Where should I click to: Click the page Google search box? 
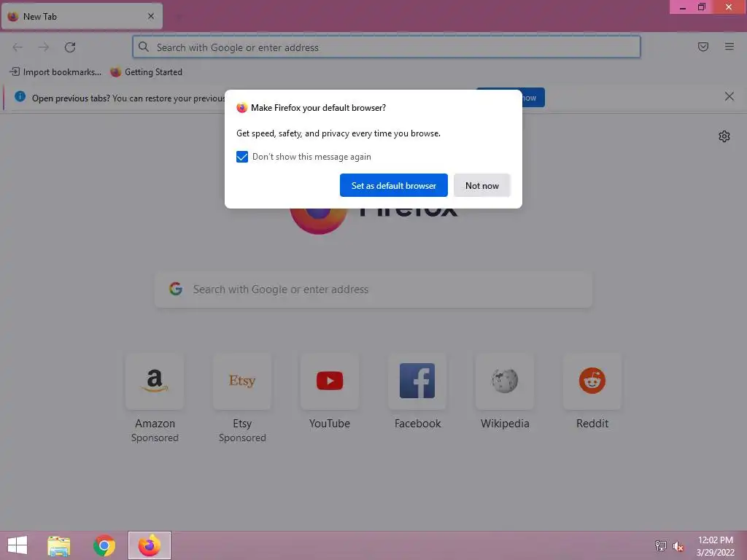point(373,289)
